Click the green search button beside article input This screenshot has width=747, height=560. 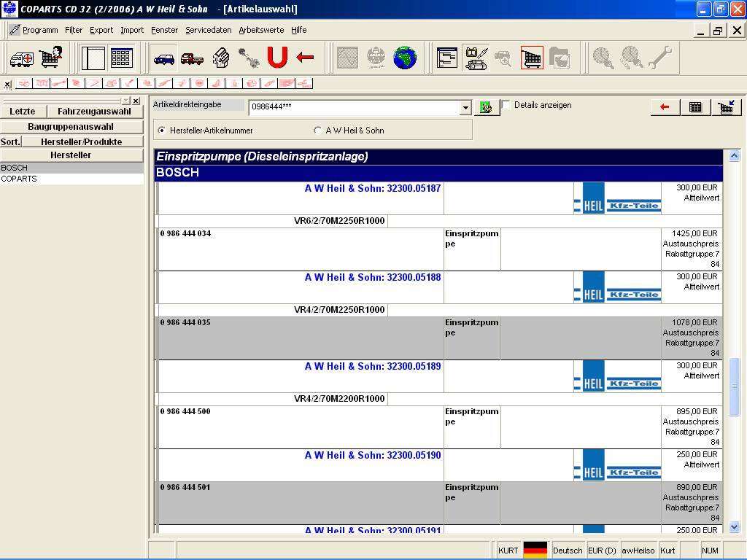(x=485, y=107)
